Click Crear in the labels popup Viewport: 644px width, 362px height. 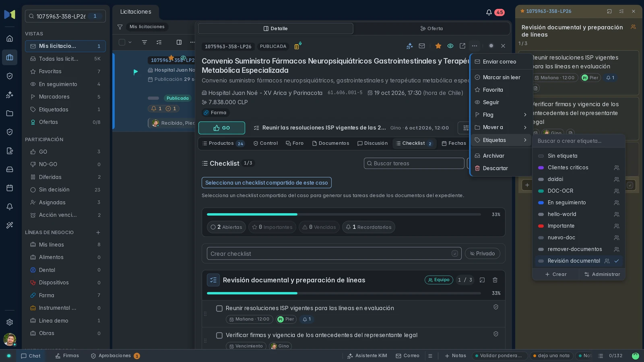556,274
